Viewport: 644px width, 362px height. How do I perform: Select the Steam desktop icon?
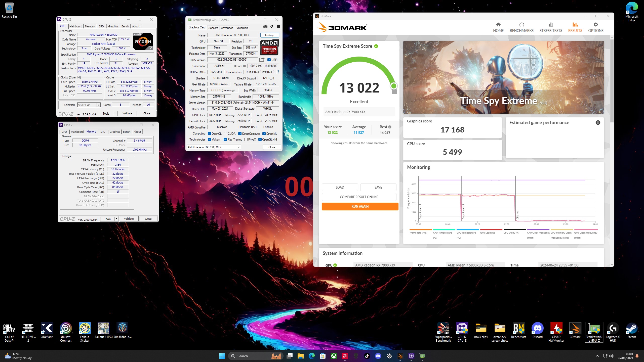point(632,330)
